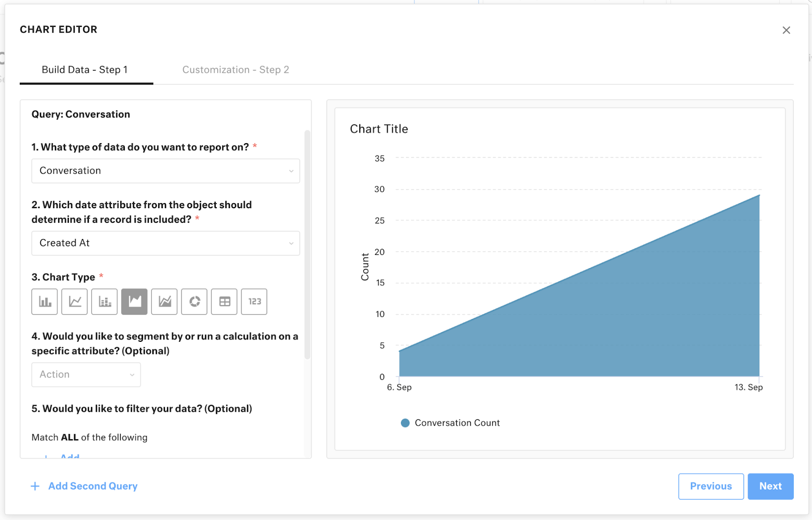Switch to the Customization - Step 2 tab
The height and width of the screenshot is (520, 812).
(x=235, y=70)
